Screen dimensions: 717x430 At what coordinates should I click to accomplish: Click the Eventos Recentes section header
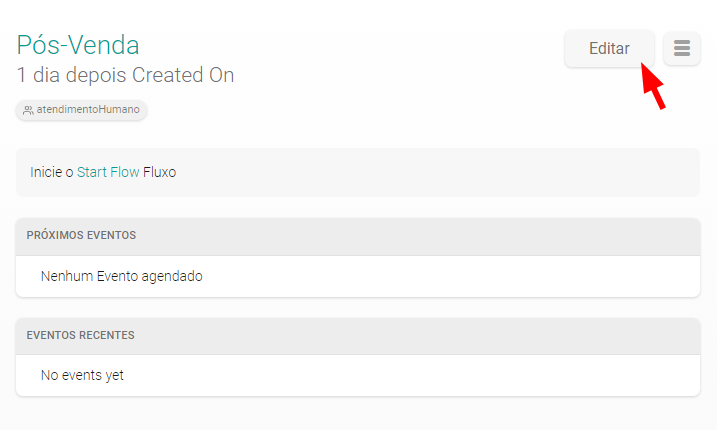[80, 335]
